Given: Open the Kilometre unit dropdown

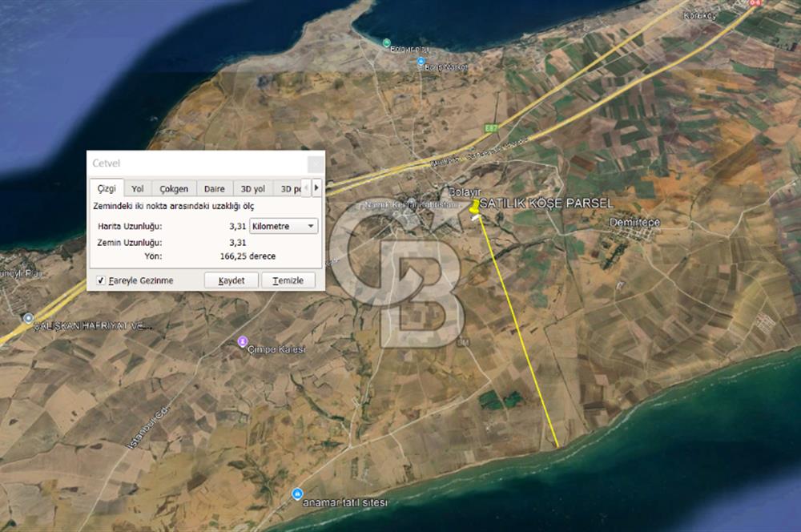Looking at the screenshot, I should tap(284, 226).
